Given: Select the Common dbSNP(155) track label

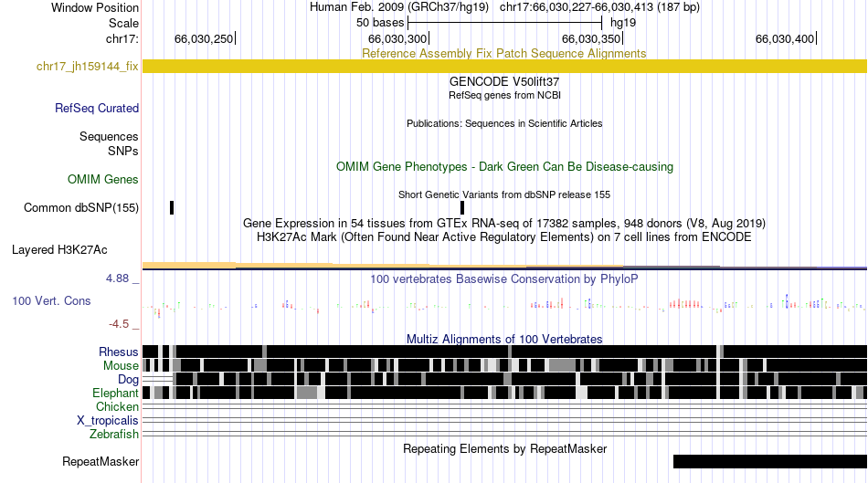Looking at the screenshot, I should (81, 208).
